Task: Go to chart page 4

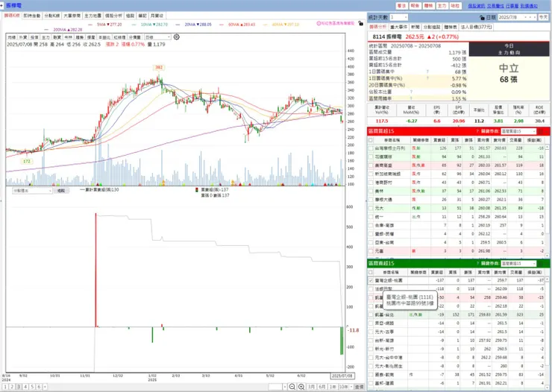Action: pyautogui.click(x=25, y=387)
